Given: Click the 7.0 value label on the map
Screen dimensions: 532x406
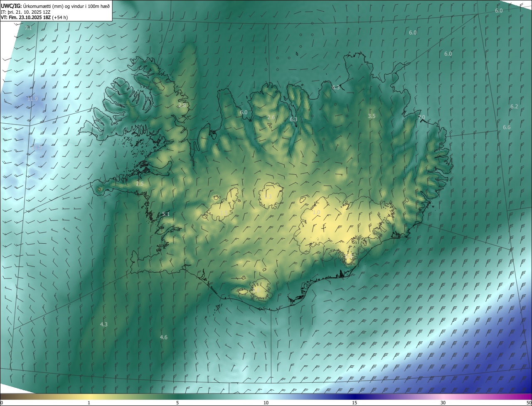Looking at the screenshot, I should [x=421, y=117].
